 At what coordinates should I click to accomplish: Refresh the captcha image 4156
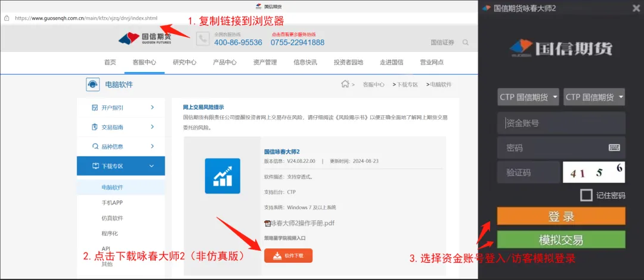pos(594,172)
